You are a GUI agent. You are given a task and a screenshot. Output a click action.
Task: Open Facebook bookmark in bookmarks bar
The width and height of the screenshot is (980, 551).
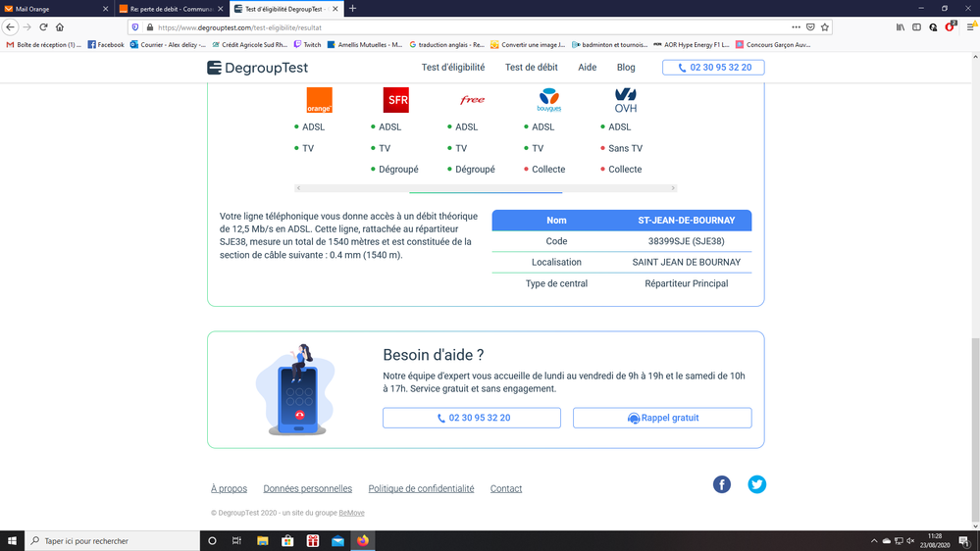point(106,44)
